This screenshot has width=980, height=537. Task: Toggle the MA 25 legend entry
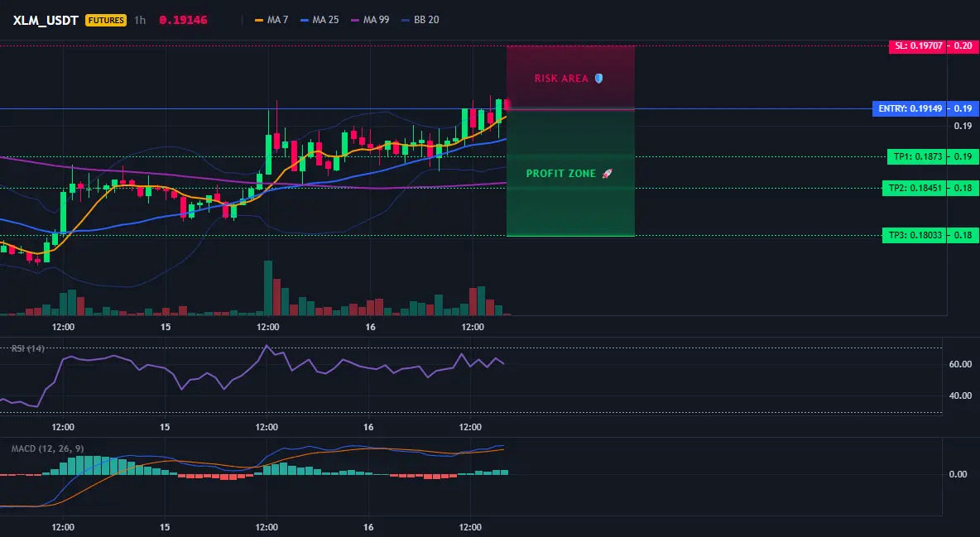[x=320, y=20]
